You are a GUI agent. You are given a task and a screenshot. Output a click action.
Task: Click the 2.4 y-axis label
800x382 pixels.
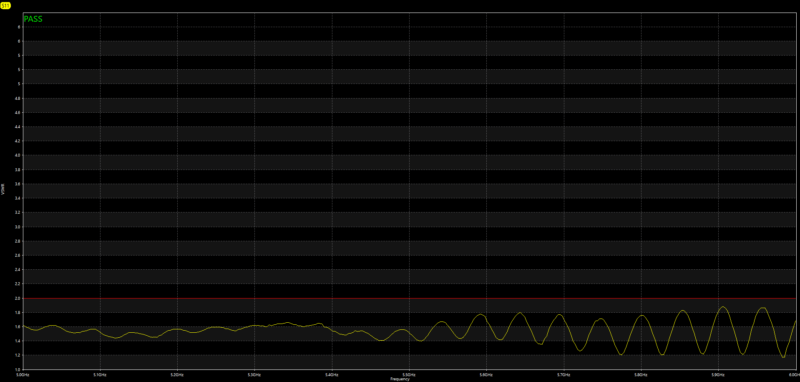(18, 269)
